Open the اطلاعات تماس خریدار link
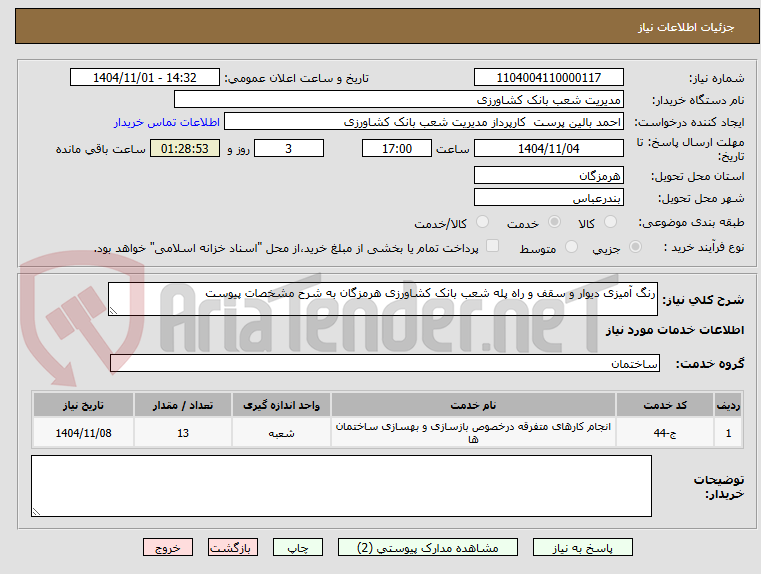 coord(167,122)
